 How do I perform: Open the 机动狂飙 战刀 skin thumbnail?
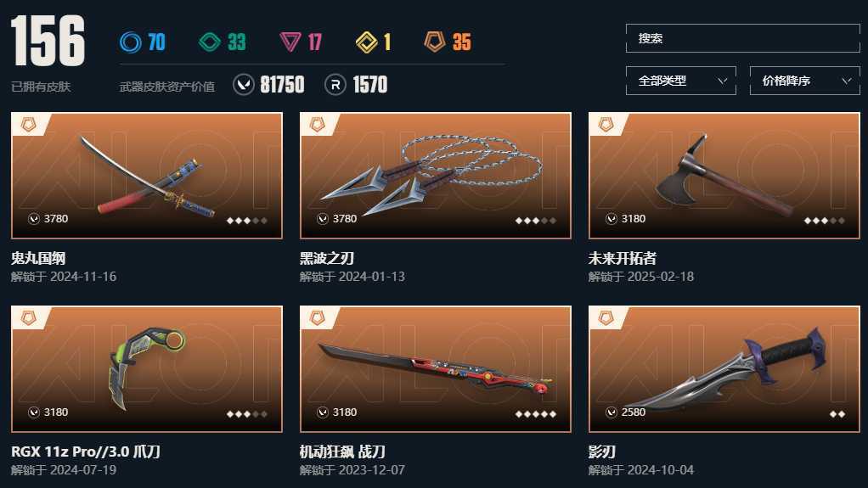click(436, 369)
